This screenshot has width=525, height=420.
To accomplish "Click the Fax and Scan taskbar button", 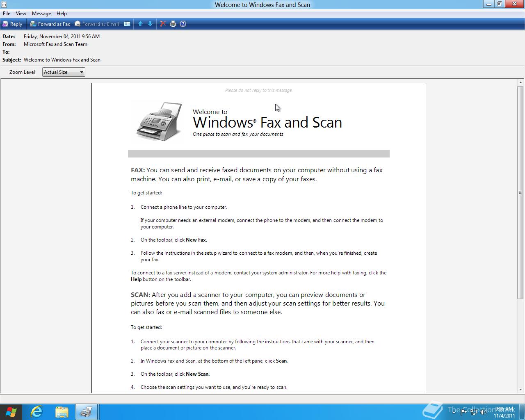I will (x=86, y=412).
